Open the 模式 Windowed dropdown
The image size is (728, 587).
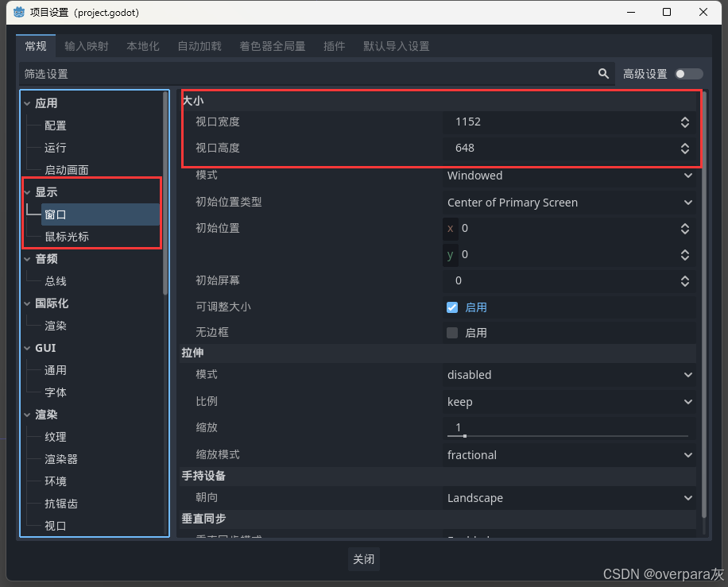pyautogui.click(x=569, y=176)
